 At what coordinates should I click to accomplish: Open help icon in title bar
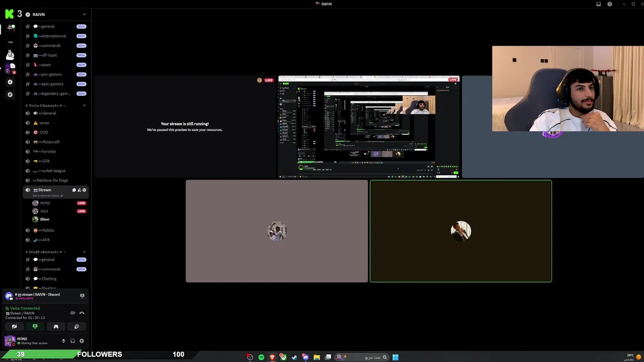point(610,4)
